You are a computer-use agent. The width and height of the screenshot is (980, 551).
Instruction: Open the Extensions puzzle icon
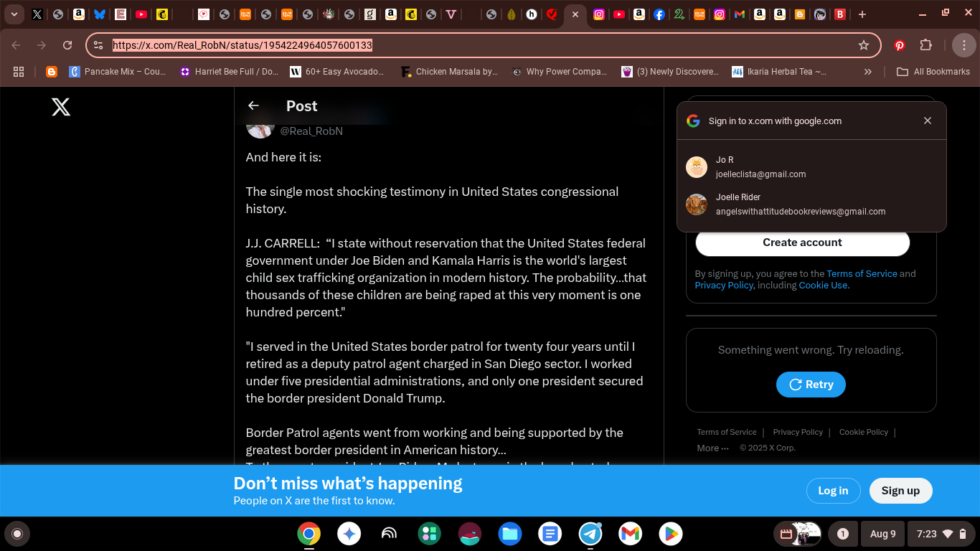coord(926,45)
